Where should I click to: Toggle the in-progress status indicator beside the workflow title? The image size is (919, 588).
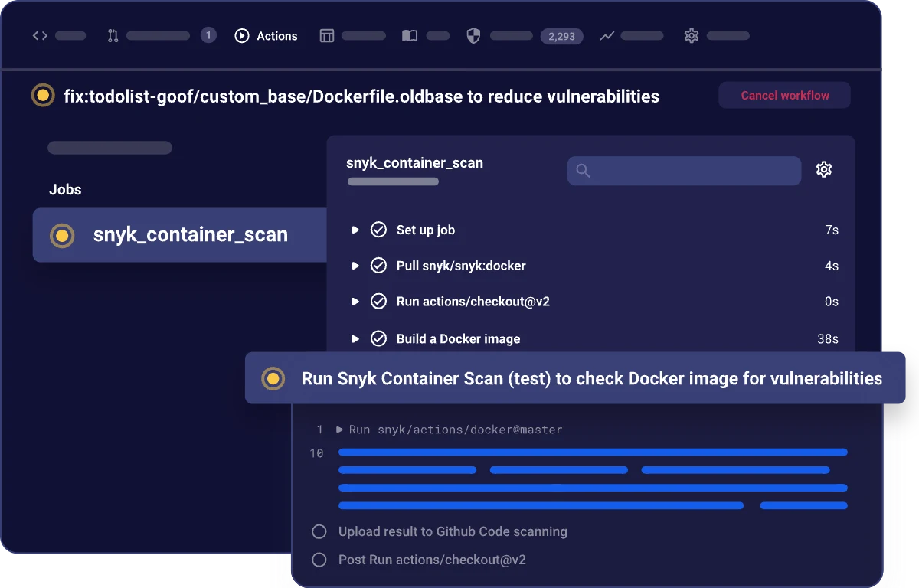[x=43, y=96]
